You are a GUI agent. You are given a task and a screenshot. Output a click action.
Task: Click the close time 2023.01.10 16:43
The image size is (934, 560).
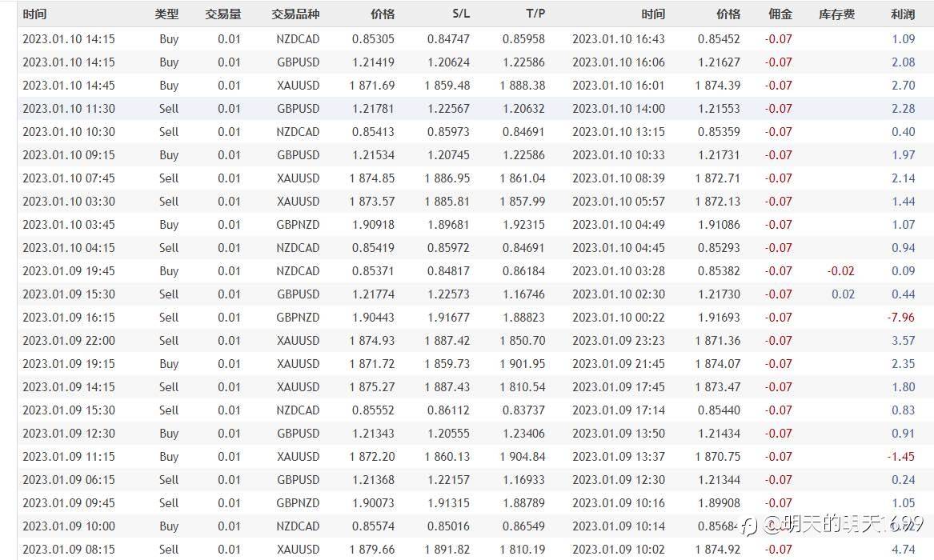coord(619,39)
